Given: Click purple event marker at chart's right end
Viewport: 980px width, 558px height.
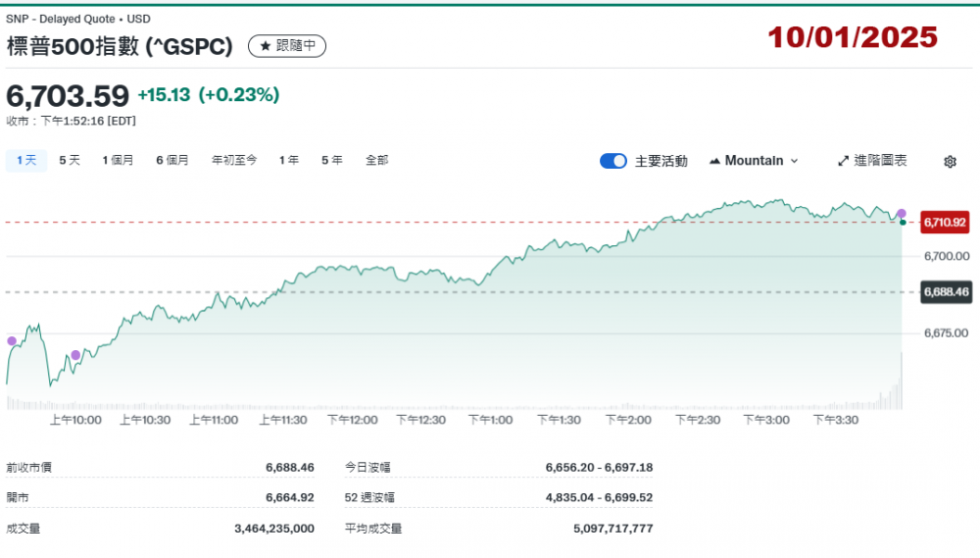Looking at the screenshot, I should tap(902, 213).
